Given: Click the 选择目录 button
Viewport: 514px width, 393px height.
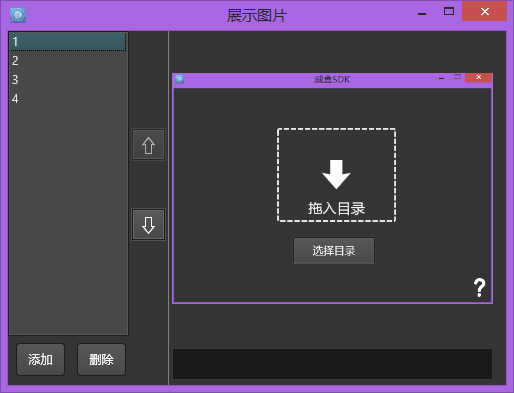Looking at the screenshot, I should (x=334, y=250).
